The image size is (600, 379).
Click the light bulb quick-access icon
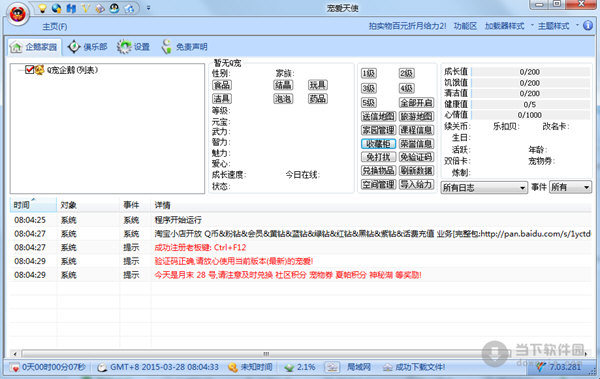42,8
